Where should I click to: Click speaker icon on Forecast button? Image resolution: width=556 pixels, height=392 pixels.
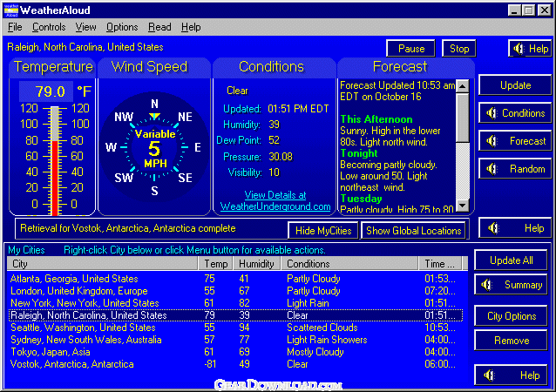[492, 141]
